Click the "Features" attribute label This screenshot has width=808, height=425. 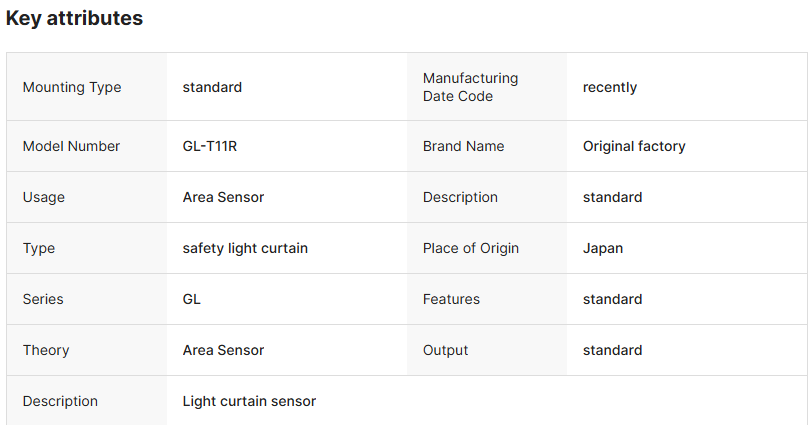(x=451, y=299)
